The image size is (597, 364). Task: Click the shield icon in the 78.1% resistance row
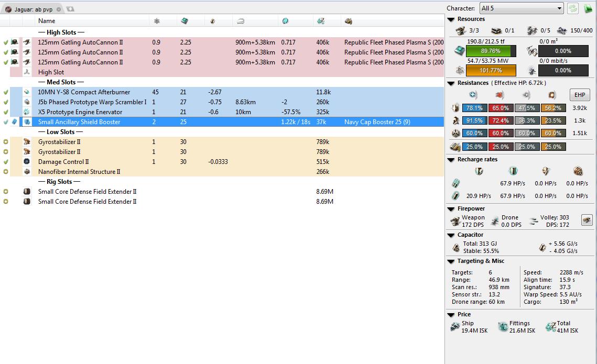pyautogui.click(x=455, y=108)
